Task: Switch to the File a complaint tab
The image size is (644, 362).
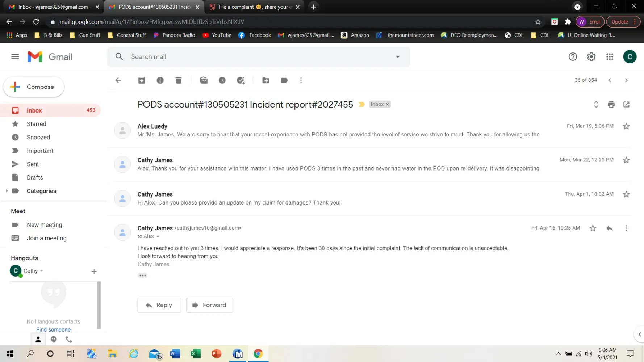Action: point(254,7)
